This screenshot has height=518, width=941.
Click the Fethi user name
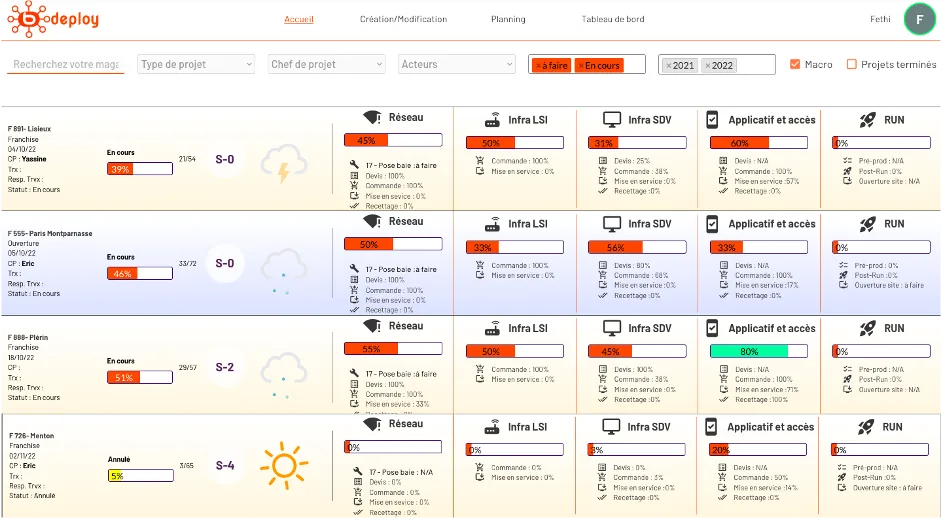[880, 19]
